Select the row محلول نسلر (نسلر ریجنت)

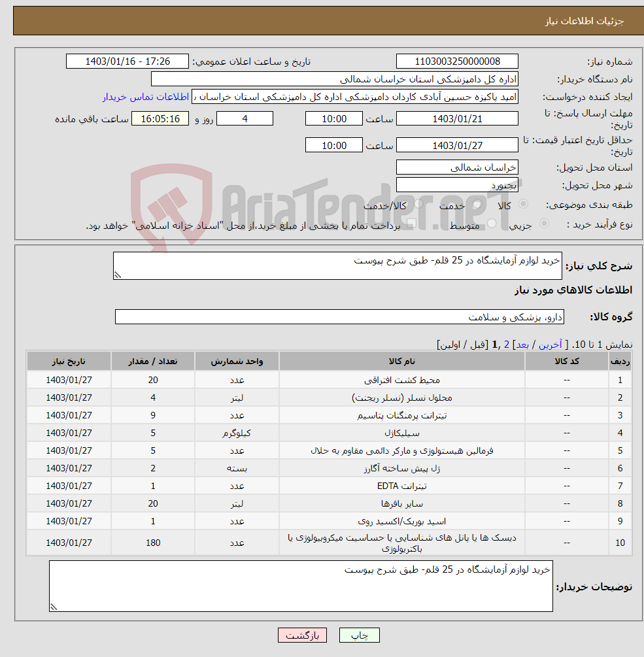tap(329, 397)
